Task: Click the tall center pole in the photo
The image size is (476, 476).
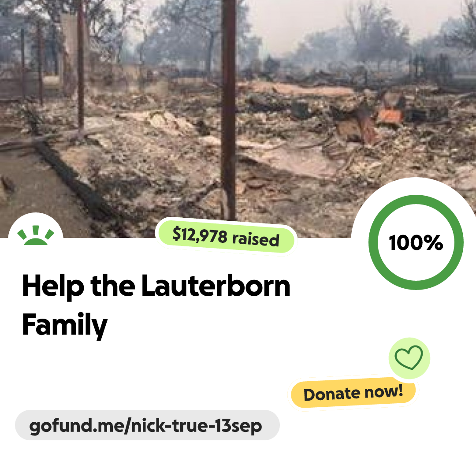Action: coord(228,109)
